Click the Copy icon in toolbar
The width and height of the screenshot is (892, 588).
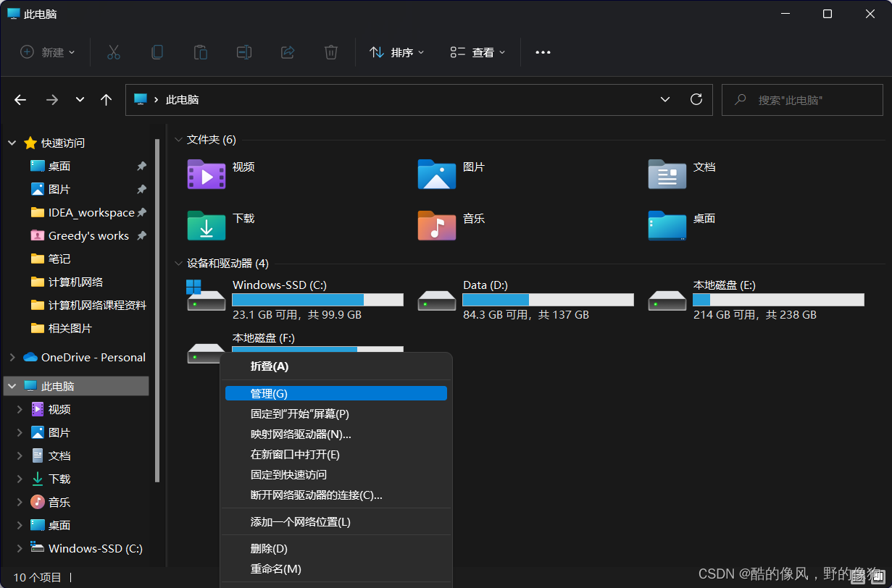[157, 52]
